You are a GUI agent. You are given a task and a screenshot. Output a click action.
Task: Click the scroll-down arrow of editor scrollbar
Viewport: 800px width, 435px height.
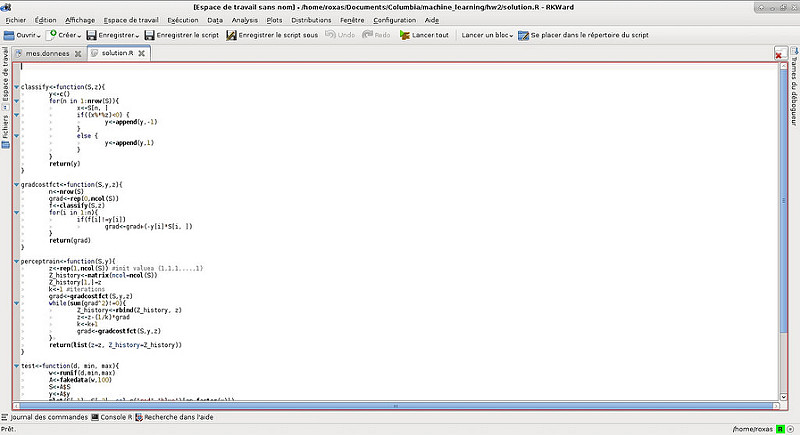click(784, 397)
